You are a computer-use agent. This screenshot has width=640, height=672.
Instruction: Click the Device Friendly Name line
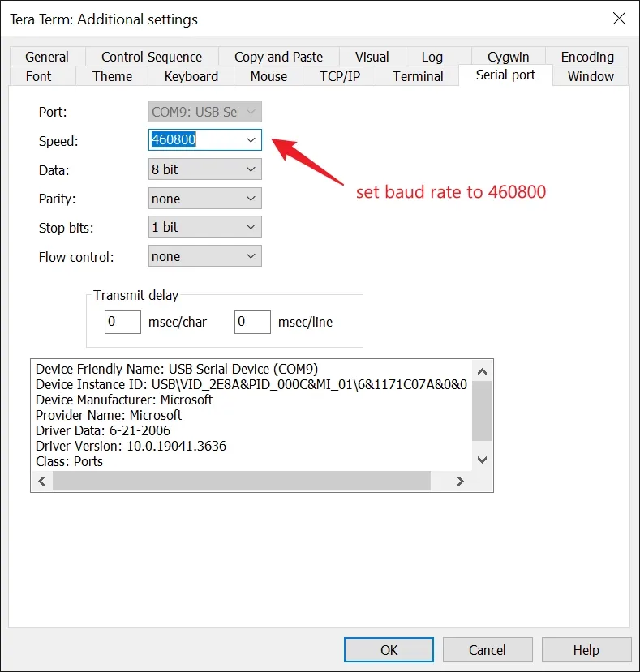click(177, 369)
